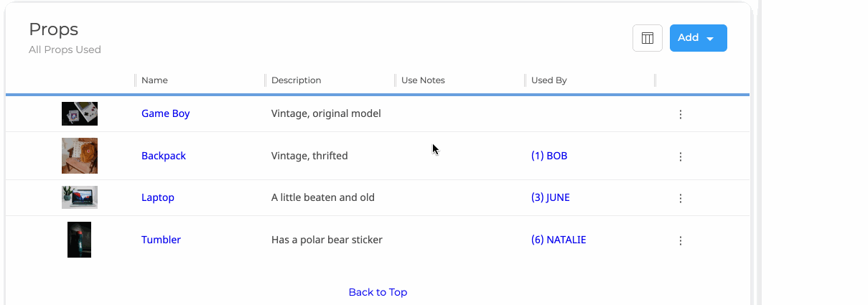Sort by the Used By column header

tap(549, 80)
